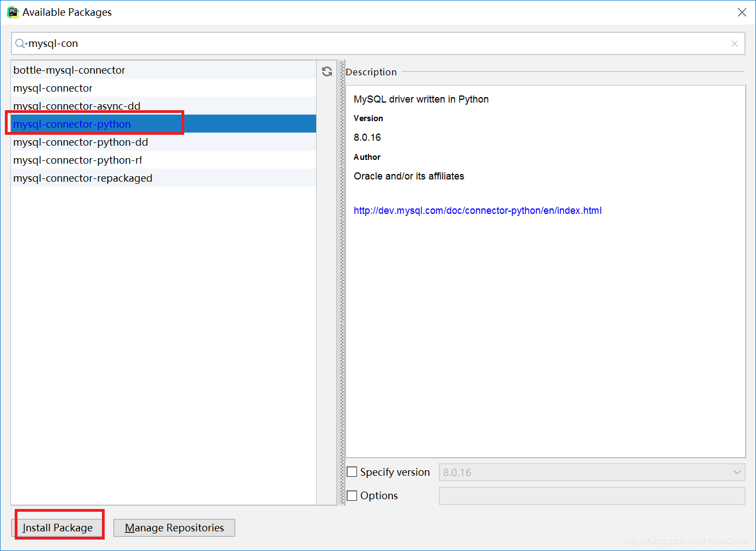This screenshot has height=551, width=756.
Task: Click the mysql-con search field
Action: [378, 44]
